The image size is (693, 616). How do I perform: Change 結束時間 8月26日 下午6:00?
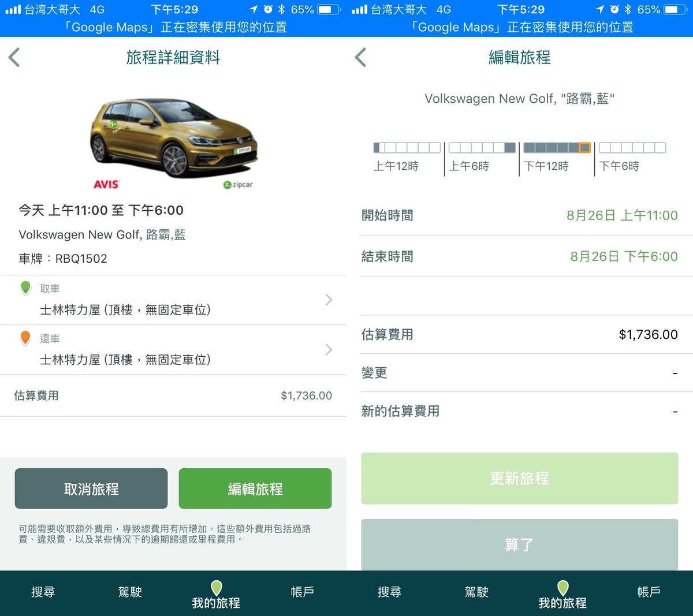pos(624,256)
